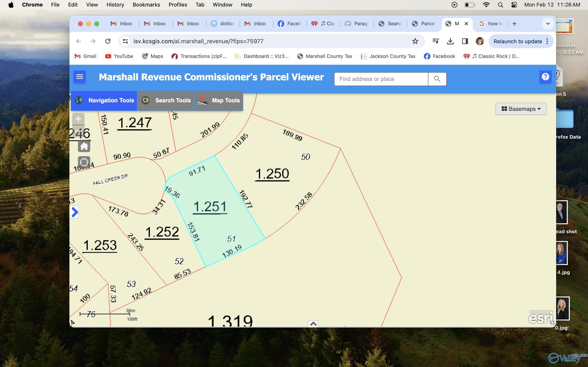588x367 pixels.
Task: Reload the parcel viewer page
Action: coord(108,41)
